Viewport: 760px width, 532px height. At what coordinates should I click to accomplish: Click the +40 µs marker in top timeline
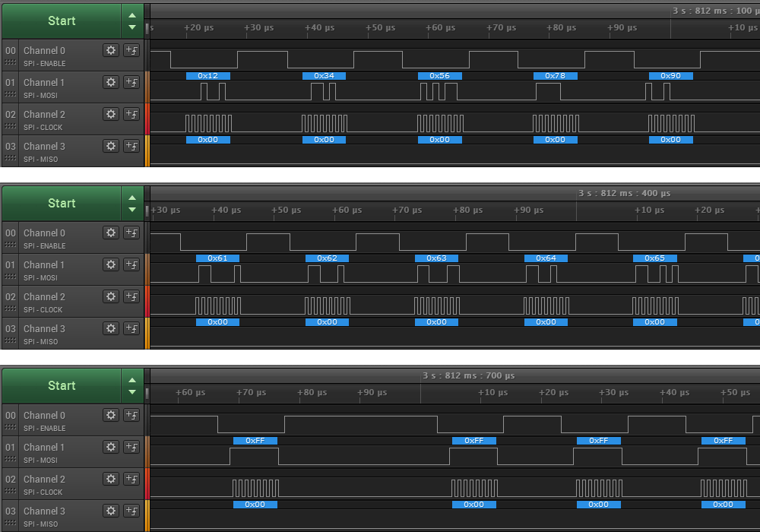pyautogui.click(x=319, y=28)
